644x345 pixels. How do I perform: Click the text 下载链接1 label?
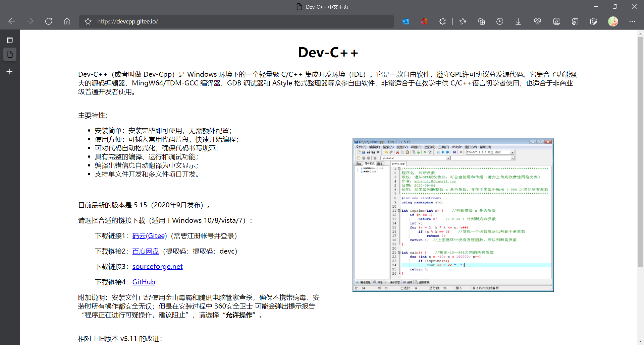click(112, 236)
